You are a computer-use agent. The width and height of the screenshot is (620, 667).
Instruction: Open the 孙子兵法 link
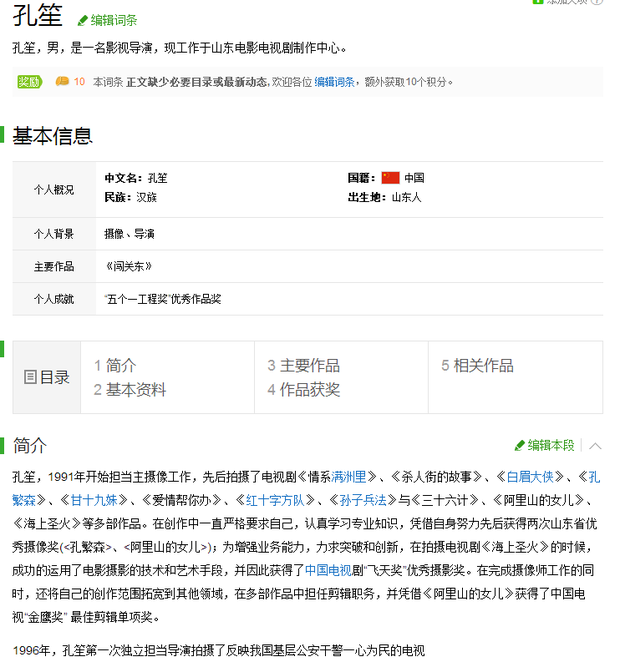tap(363, 500)
